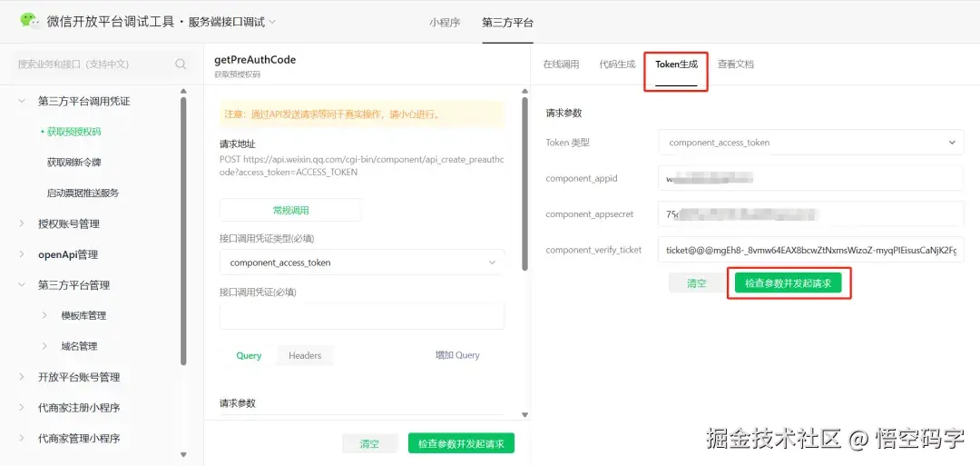Expand the 模板库管理 subsection
Screen dimensions: 980x466
click(44, 315)
